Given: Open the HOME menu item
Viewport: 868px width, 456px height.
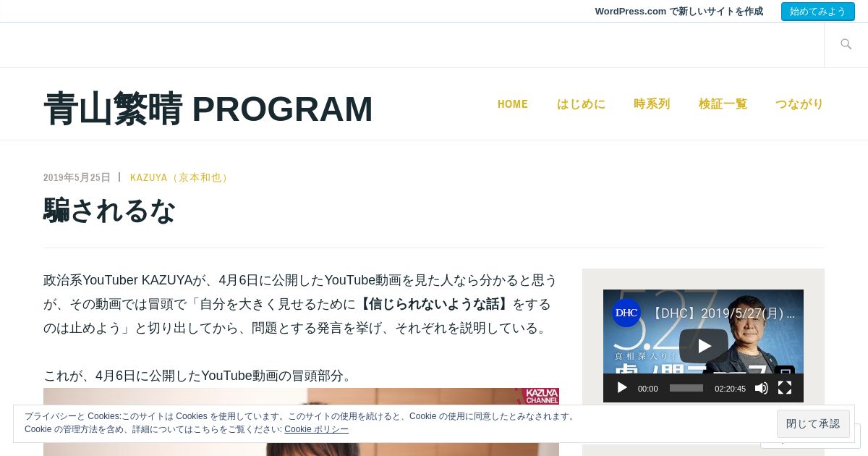Looking at the screenshot, I should tap(513, 104).
